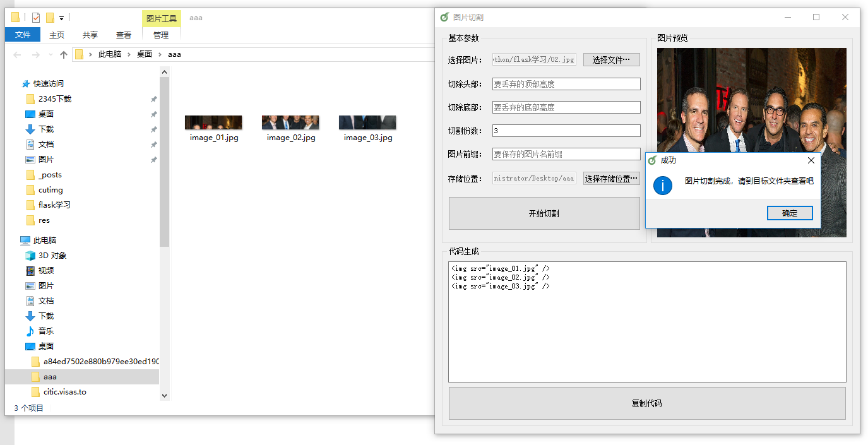The height and width of the screenshot is (445, 868).
Task: Click the up-directory arrow in Explorer
Action: point(64,55)
